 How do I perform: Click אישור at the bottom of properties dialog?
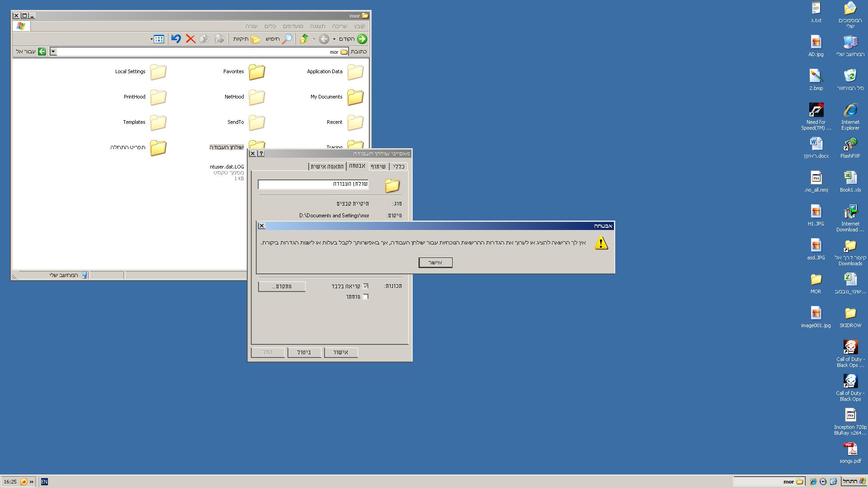click(341, 352)
